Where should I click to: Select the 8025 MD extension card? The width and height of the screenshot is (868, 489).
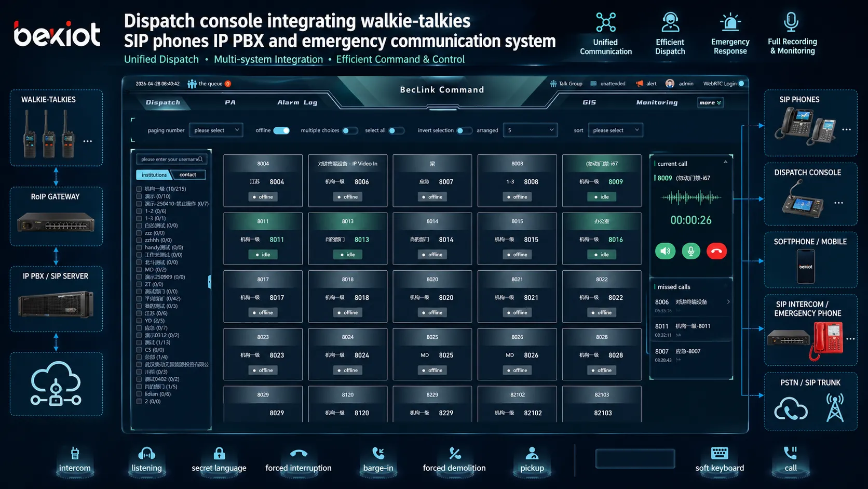pos(432,354)
